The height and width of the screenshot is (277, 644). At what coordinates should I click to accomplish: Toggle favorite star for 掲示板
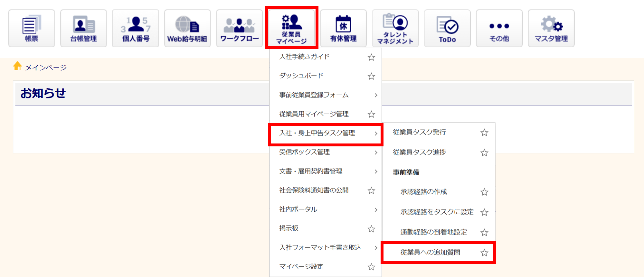point(371,229)
